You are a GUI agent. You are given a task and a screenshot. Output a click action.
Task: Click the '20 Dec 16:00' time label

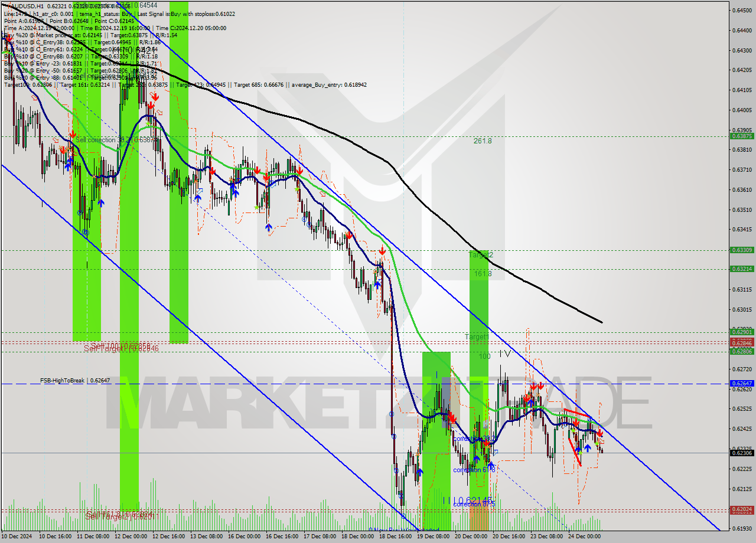click(x=507, y=537)
